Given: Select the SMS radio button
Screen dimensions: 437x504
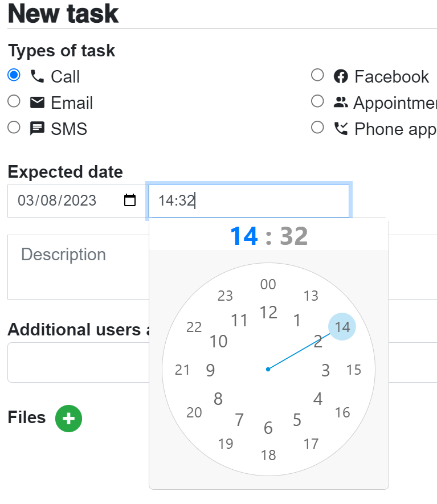Looking at the screenshot, I should [x=14, y=128].
